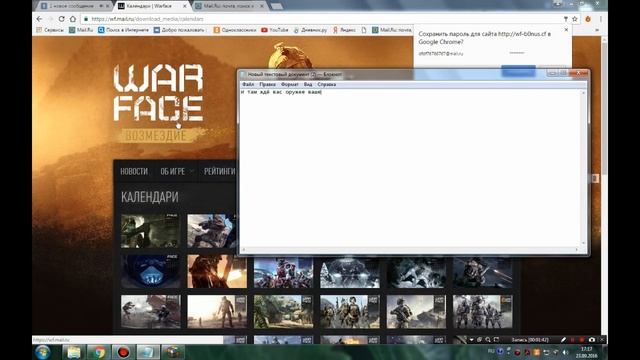The image size is (640, 360).
Task: Click the magnifier zoom icon in recorder bar
Action: 488,340
